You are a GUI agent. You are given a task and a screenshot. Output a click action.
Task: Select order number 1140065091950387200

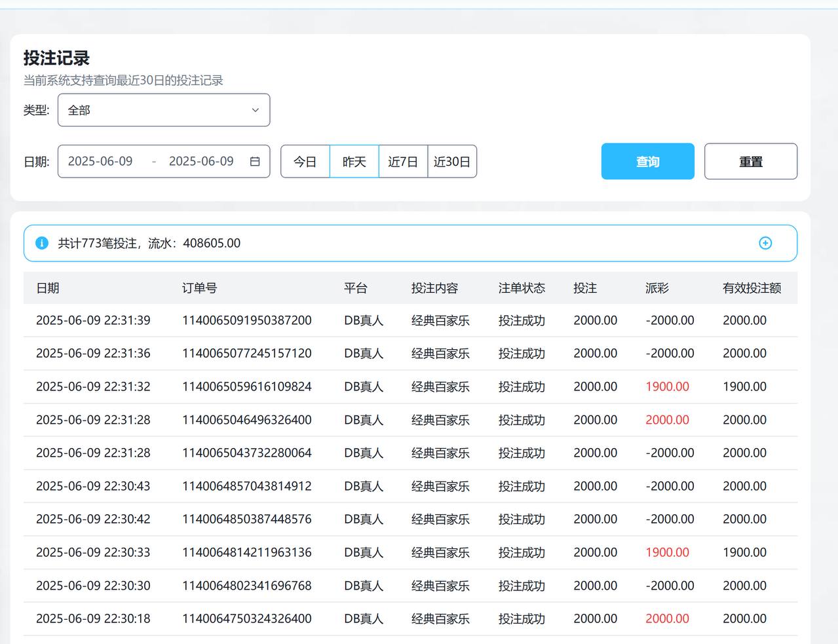pyautogui.click(x=246, y=320)
